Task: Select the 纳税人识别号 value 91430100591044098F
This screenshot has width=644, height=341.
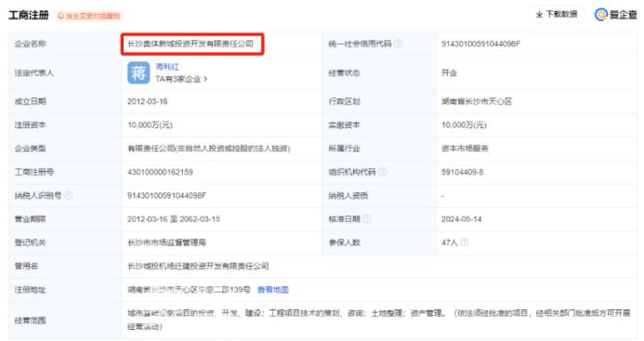Action: [x=166, y=195]
